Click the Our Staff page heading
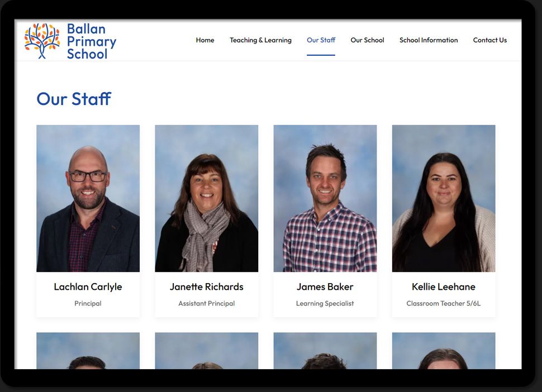This screenshot has width=542, height=392. (74, 99)
